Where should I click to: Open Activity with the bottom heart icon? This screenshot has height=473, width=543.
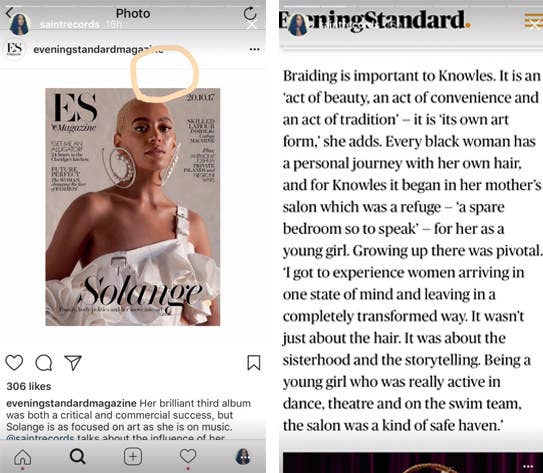click(188, 456)
